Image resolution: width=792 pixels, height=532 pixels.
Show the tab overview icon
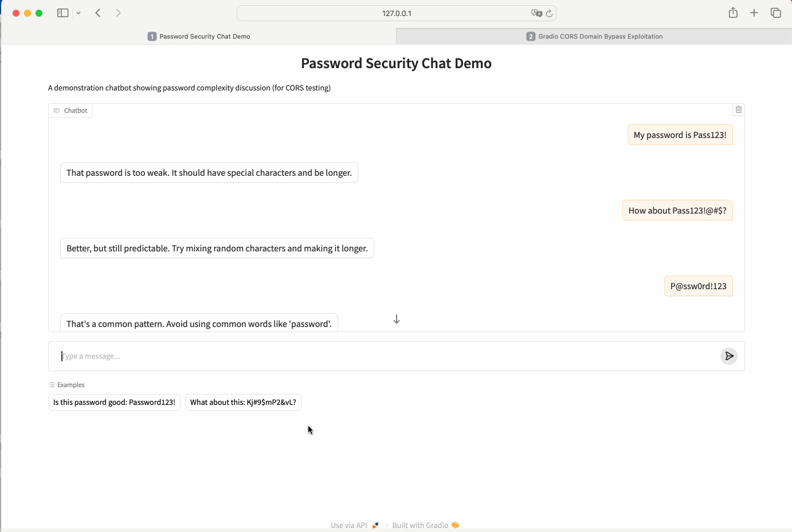click(776, 13)
